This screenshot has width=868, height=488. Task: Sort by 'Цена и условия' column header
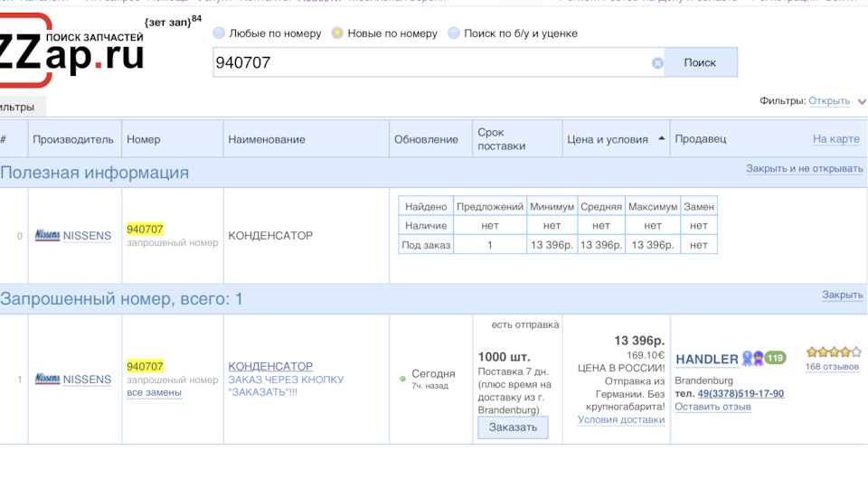tap(607, 139)
